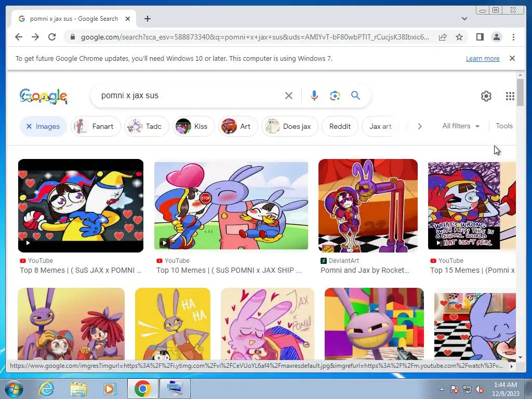Bookmark this page with the star icon
532x399 pixels.
(x=459, y=37)
